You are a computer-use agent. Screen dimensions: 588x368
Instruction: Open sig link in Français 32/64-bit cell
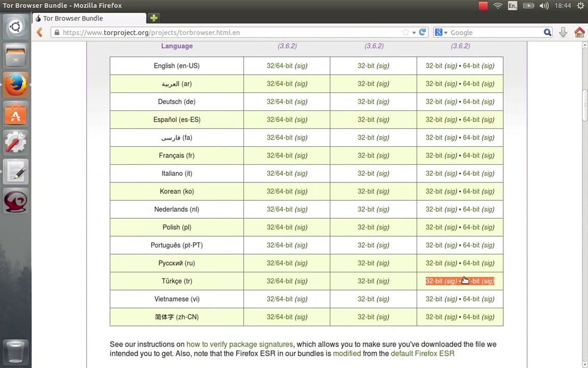tap(301, 155)
